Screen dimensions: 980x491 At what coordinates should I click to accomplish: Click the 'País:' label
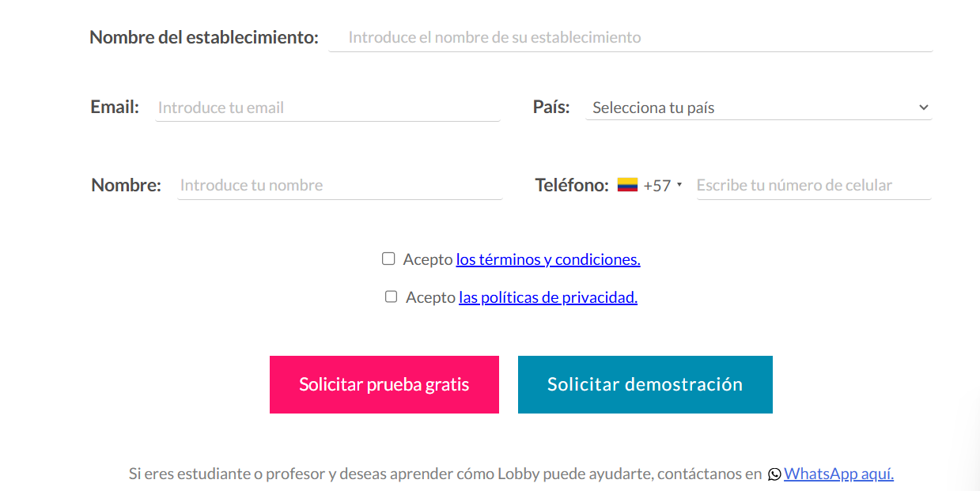(551, 107)
